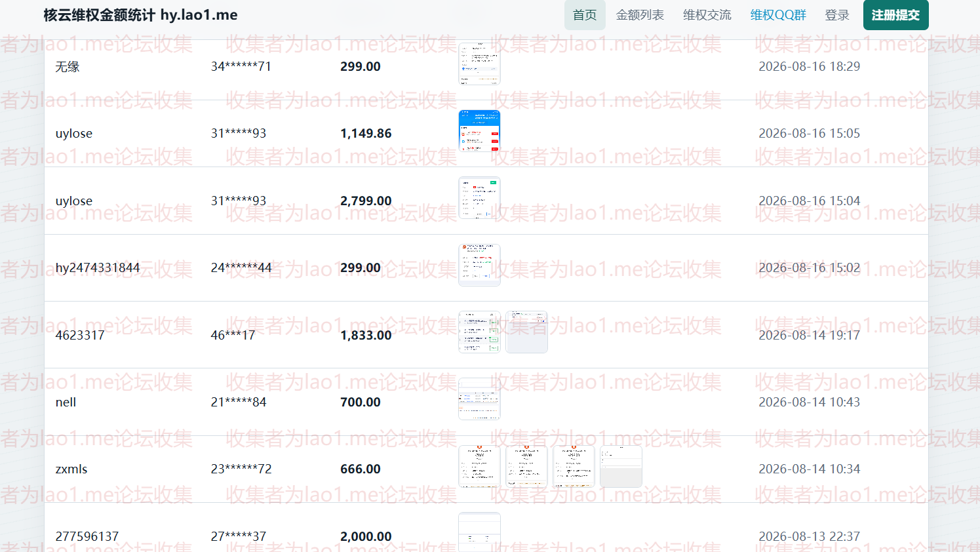View proof image for hy2474331844
Image resolution: width=980 pixels, height=552 pixels.
[x=479, y=265]
